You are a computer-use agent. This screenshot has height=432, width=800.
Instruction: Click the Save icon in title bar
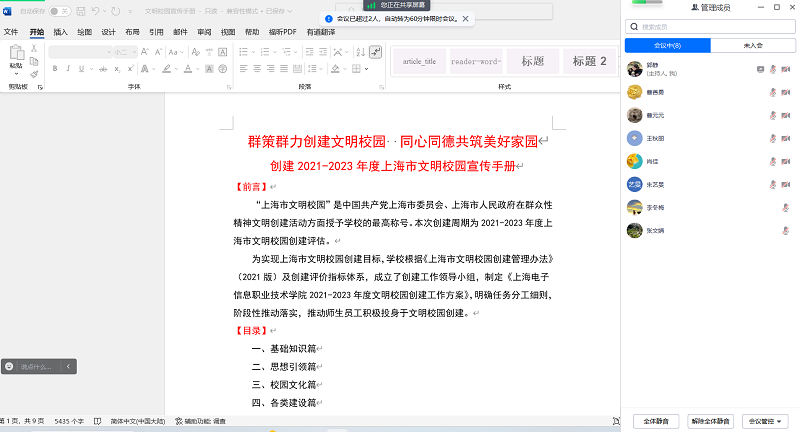79,11
